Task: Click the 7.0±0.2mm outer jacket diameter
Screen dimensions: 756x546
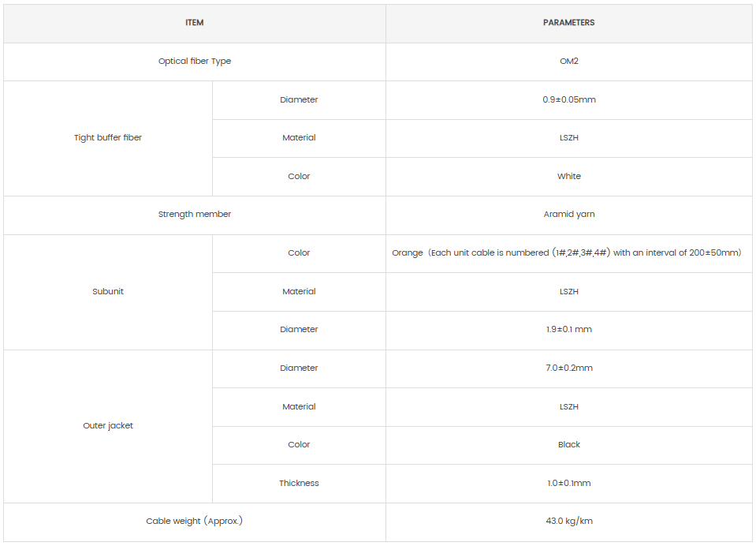Action: (x=568, y=368)
